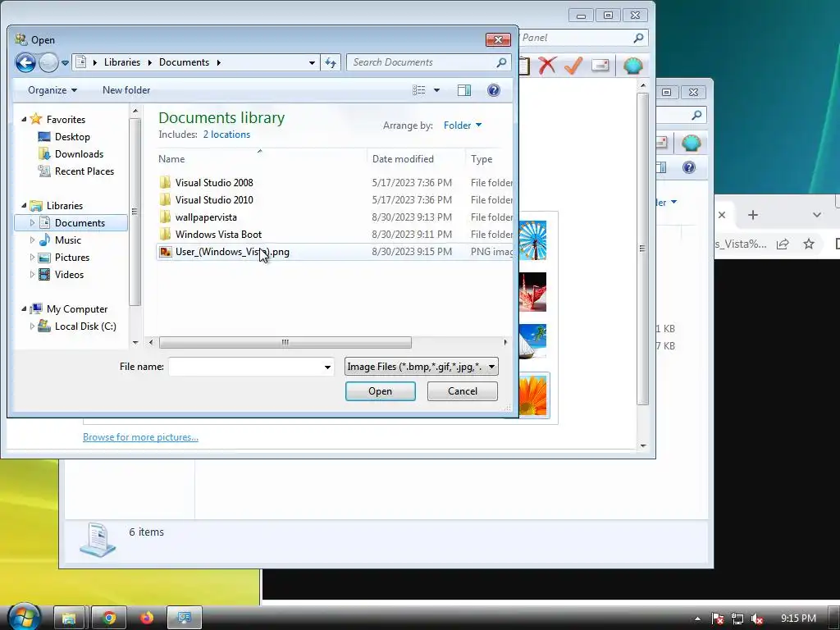
Task: Open Desktop under Favorites
Action: tap(72, 137)
